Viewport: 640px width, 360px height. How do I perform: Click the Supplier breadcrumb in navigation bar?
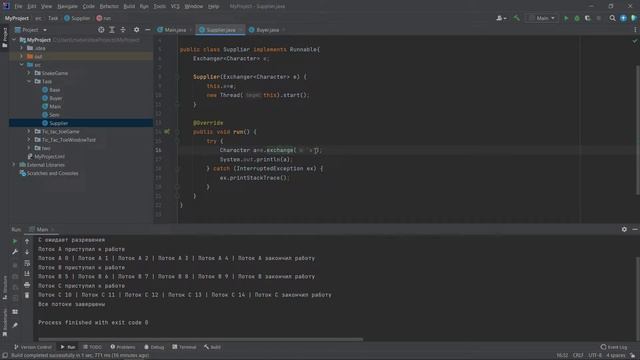click(77, 18)
